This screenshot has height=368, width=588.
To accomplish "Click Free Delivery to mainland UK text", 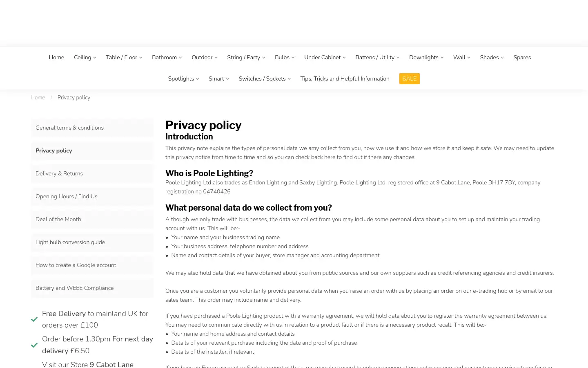I will pos(95,319).
